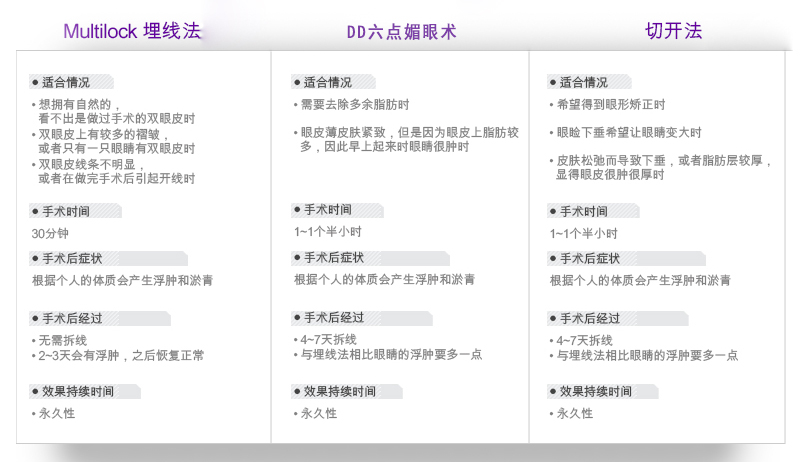Click '4~7天拆线' in DD六点媚眼术 column
Screen dimensions: 805x462
pos(329,340)
